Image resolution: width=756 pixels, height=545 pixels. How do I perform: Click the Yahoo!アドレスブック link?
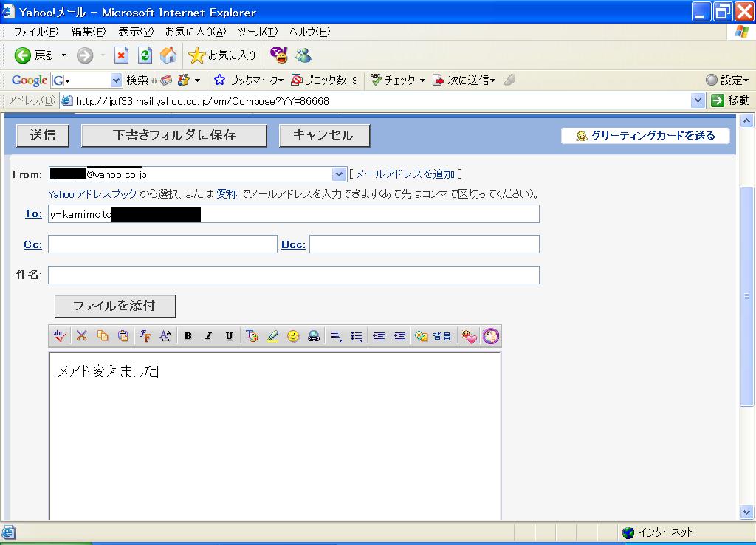(92, 194)
